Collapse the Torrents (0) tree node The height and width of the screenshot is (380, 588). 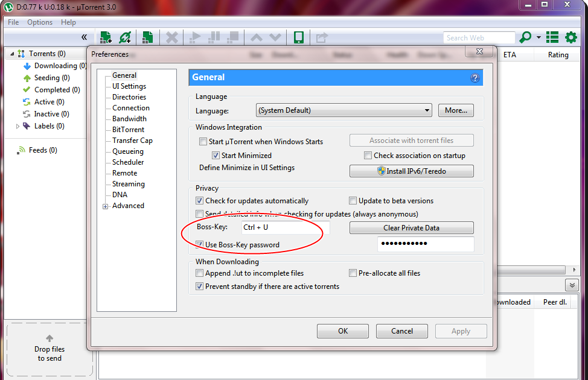pos(12,54)
